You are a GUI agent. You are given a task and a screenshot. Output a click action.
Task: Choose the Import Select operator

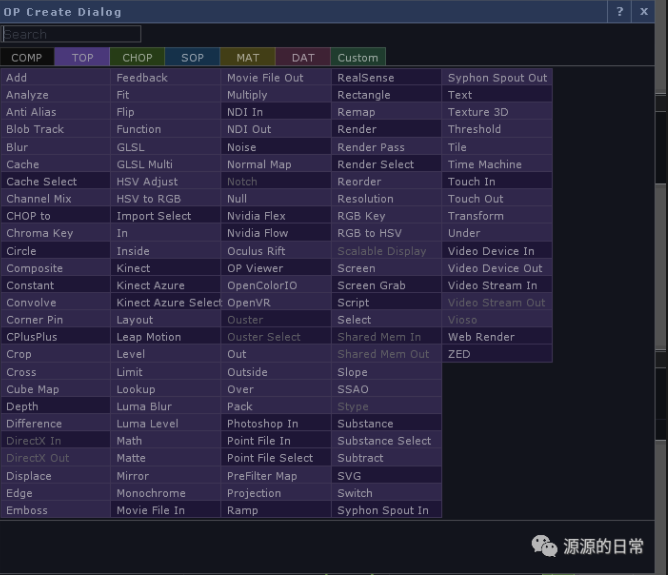[166, 216]
